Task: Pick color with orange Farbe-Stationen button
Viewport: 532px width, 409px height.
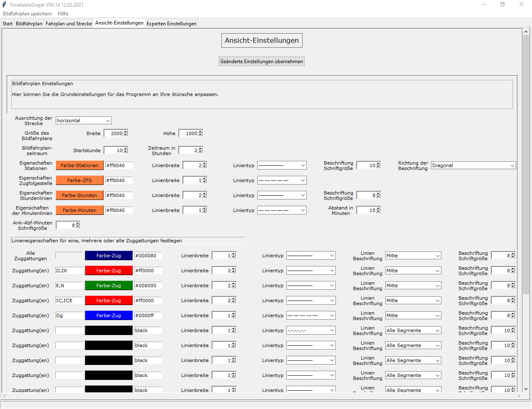Action: click(x=79, y=165)
